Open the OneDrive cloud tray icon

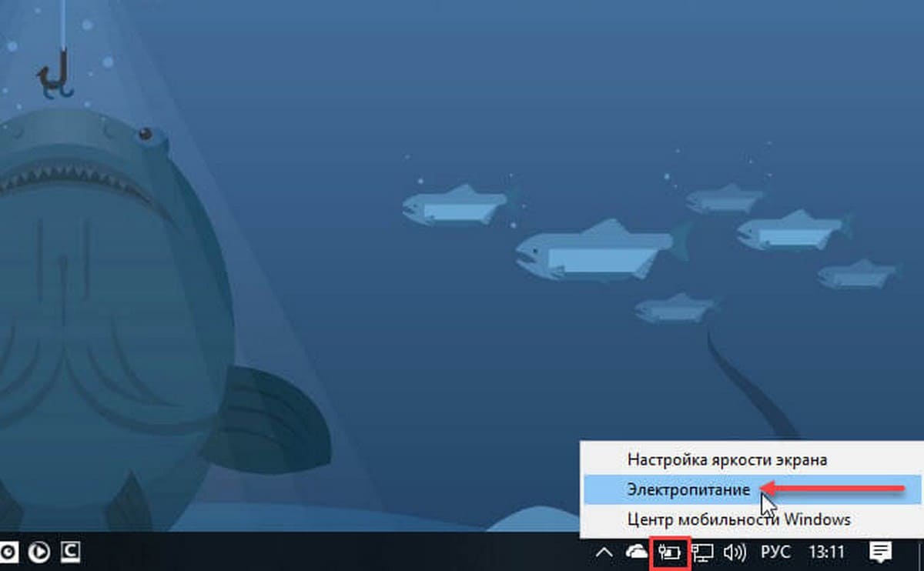637,552
